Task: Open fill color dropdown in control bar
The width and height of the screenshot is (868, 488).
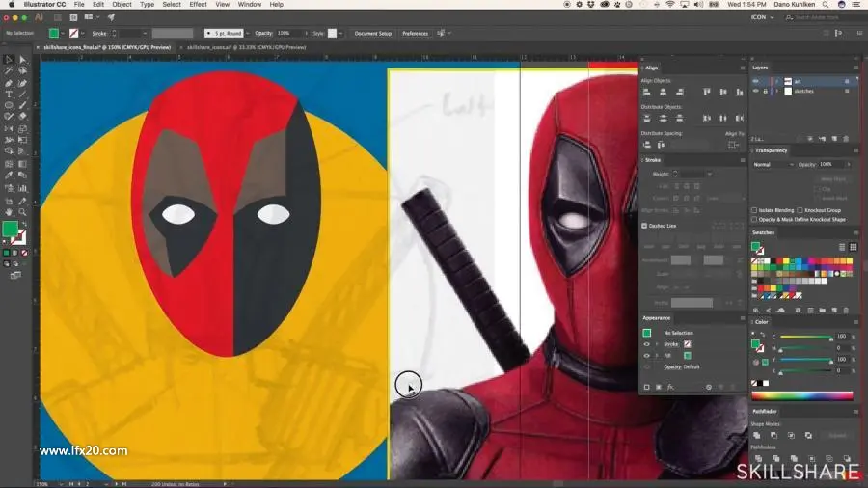Action: 62,34
